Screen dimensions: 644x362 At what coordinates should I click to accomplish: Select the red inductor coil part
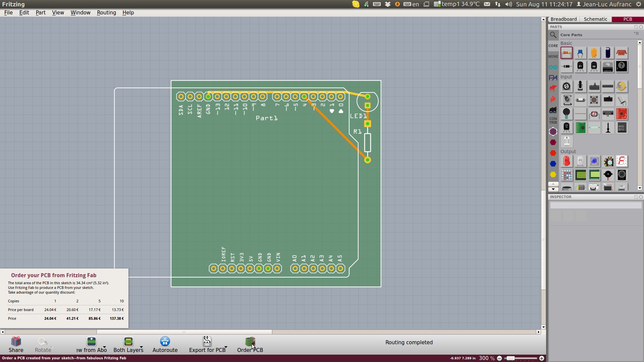[622, 53]
